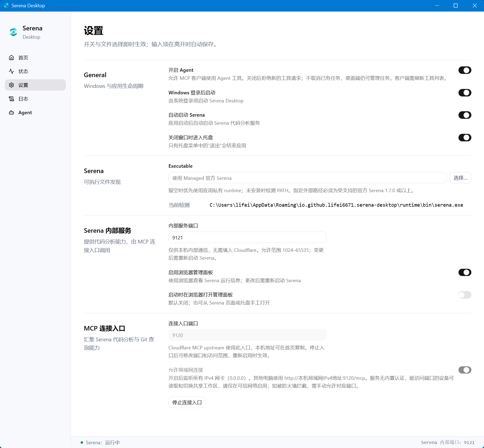Toggle the 允许局域网连接 switch
Screen dimensions: 484x448
[465, 370]
